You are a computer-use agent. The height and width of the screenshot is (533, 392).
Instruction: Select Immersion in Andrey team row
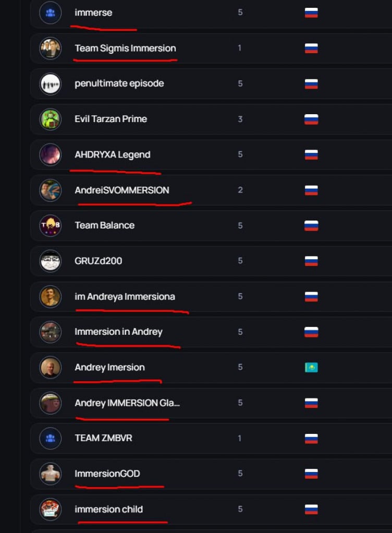tap(211, 332)
